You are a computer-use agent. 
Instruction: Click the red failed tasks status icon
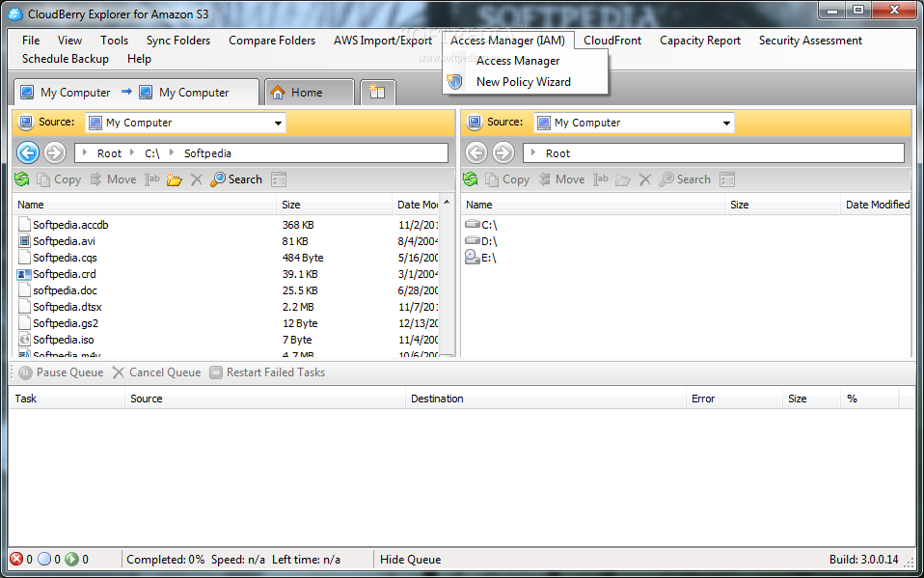click(17, 559)
